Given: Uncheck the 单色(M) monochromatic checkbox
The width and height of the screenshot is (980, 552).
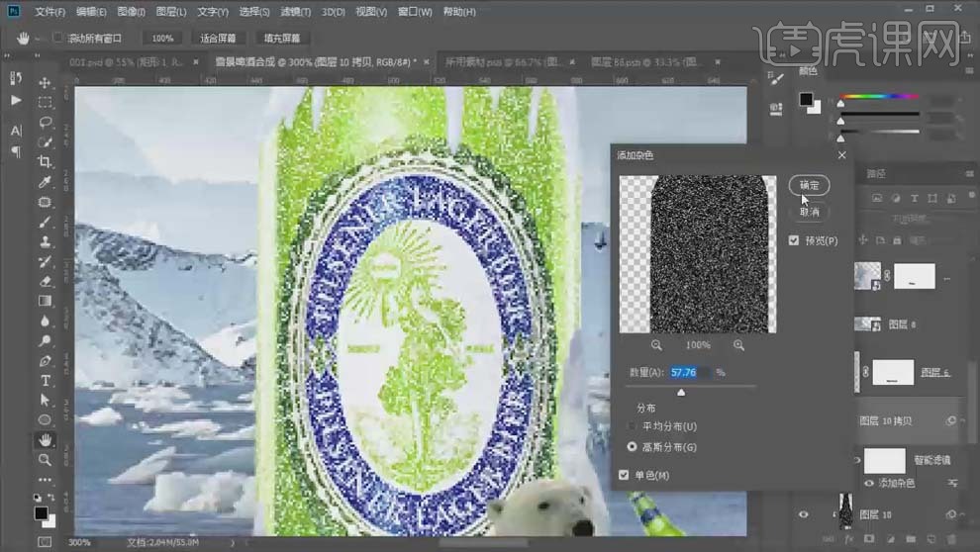Looking at the screenshot, I should (624, 476).
